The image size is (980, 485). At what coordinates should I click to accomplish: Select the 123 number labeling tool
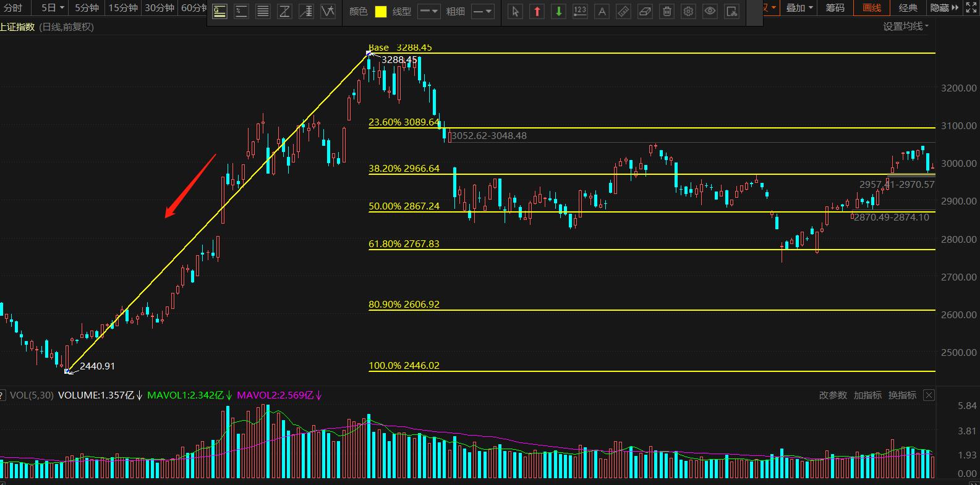pyautogui.click(x=580, y=11)
